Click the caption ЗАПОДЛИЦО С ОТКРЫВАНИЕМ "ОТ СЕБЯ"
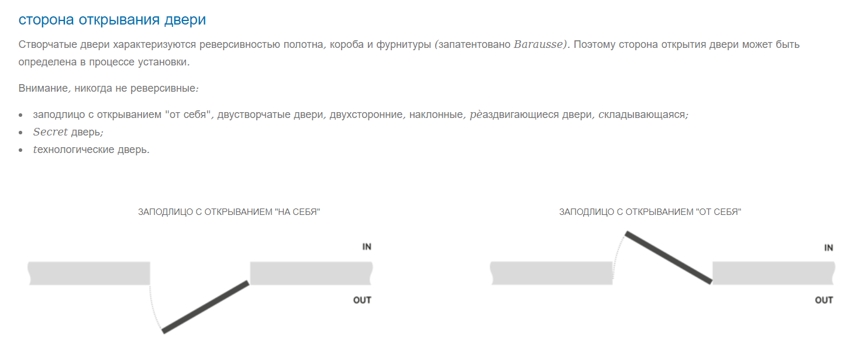 click(650, 212)
